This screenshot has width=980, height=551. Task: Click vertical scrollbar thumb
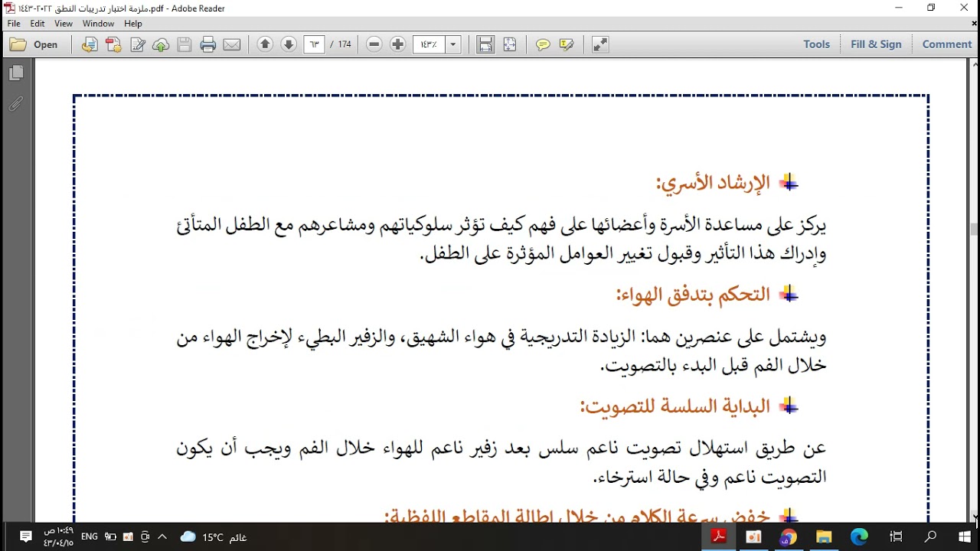[x=974, y=229]
